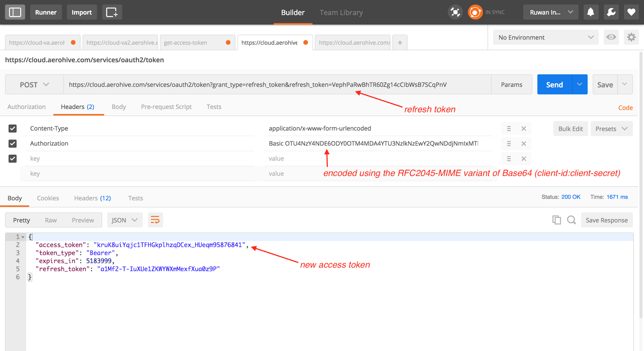Screen dimensions: 644x351
Task: Click the orange sync status icon
Action: [475, 12]
